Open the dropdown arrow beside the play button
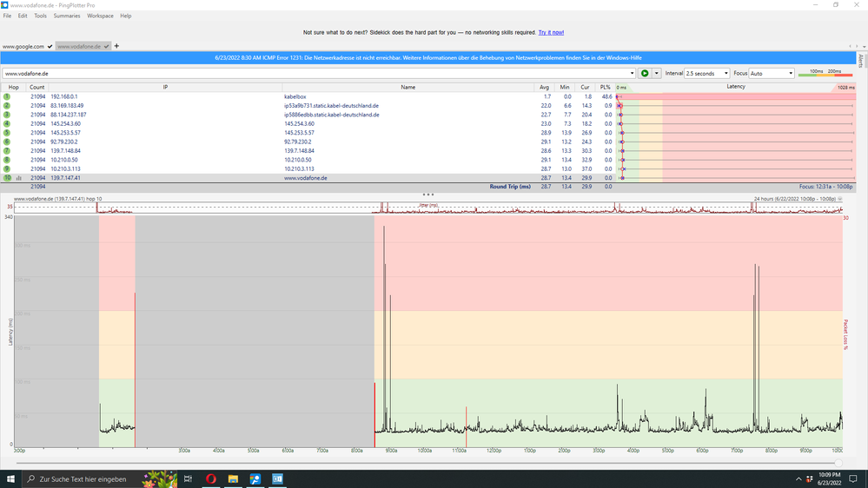Viewport: 868px width, 488px height. point(657,73)
